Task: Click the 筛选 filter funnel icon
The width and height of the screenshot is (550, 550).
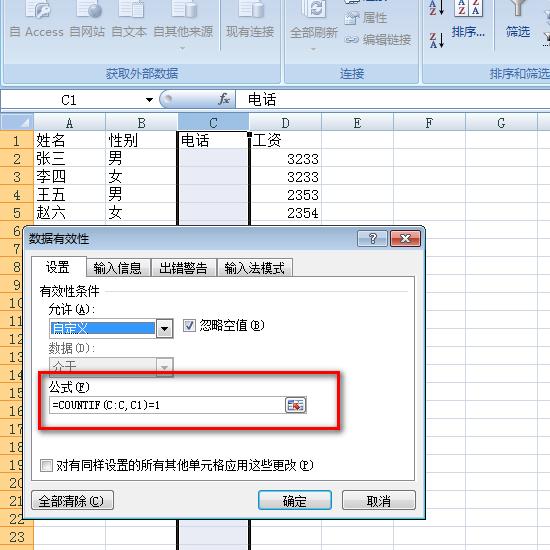Action: click(518, 8)
